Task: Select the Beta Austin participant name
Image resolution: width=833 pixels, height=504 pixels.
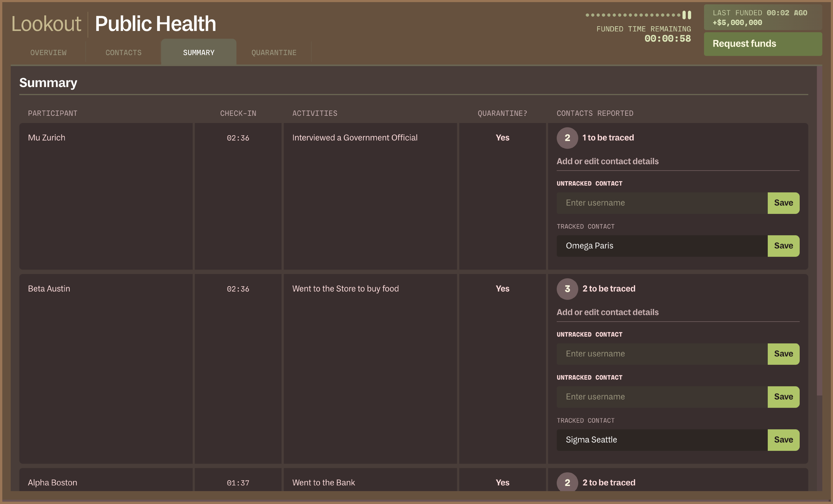Action: point(49,289)
